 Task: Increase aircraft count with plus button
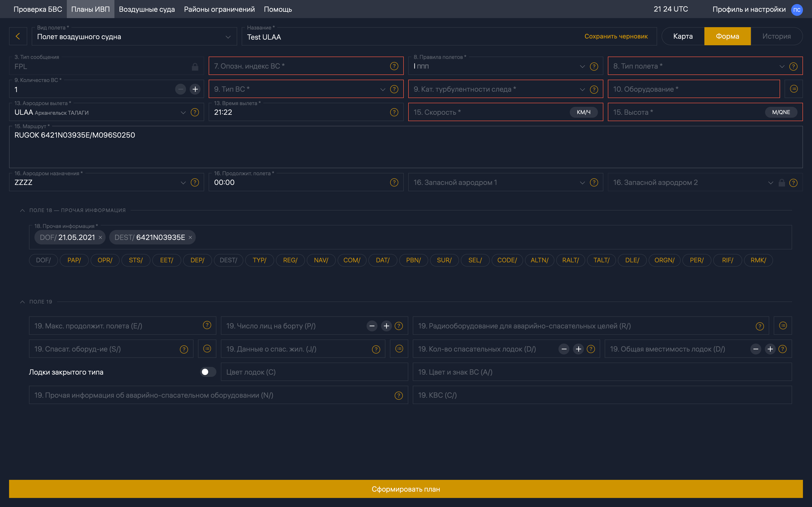[195, 89]
